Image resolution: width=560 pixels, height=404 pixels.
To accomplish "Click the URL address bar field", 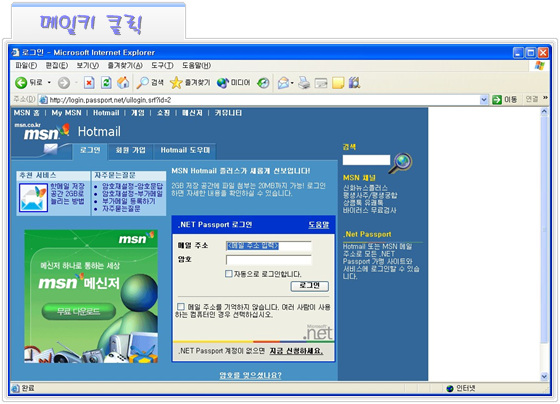I will click(x=264, y=100).
